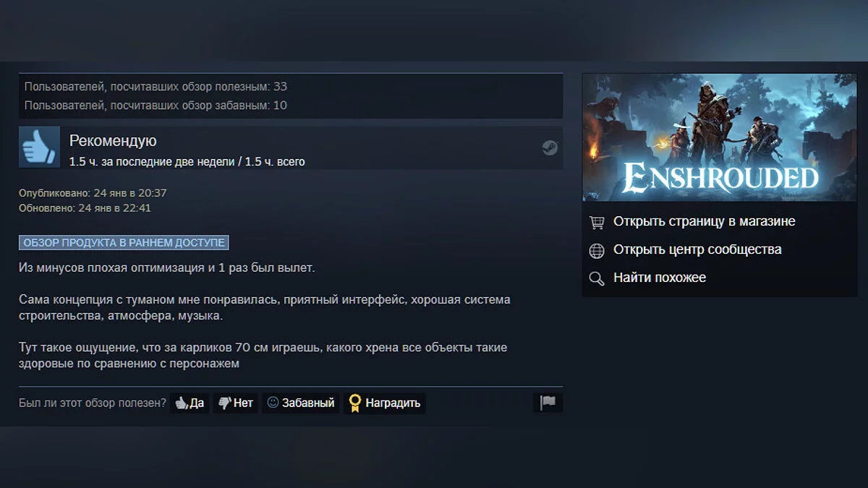Click the Enshrouded game banner image
This screenshot has height=488, width=868.
(x=720, y=137)
